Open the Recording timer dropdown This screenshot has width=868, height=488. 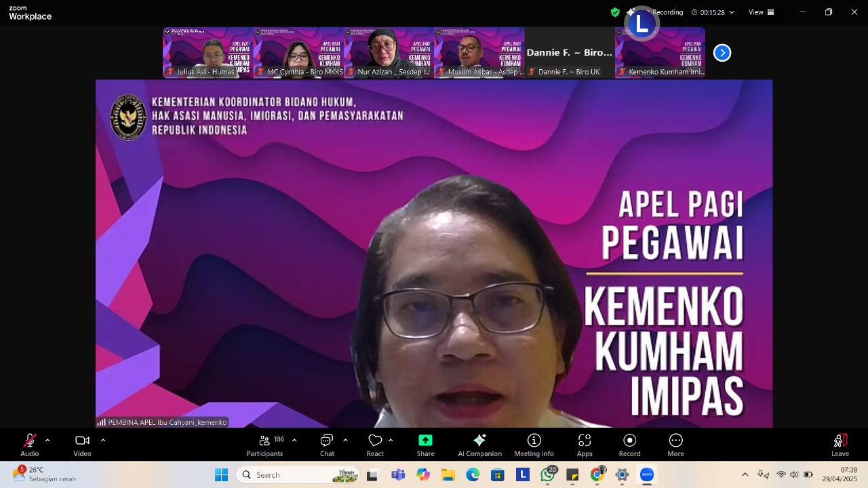coord(731,12)
